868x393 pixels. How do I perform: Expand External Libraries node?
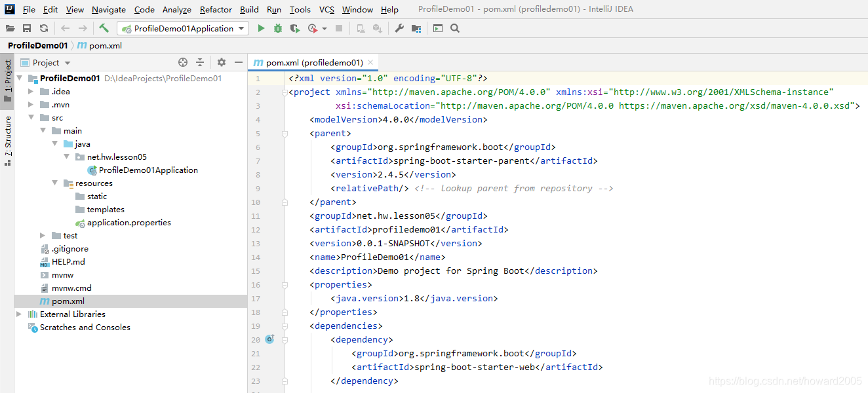(x=19, y=314)
